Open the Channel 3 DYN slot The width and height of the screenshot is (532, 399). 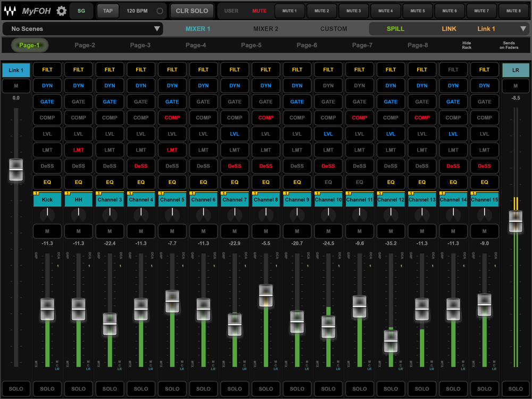[x=110, y=86]
